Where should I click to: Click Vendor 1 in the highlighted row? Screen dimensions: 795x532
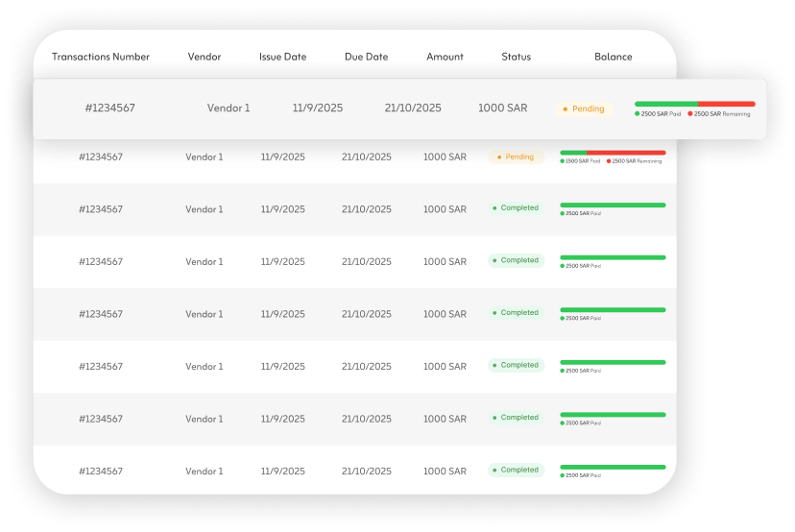point(229,109)
